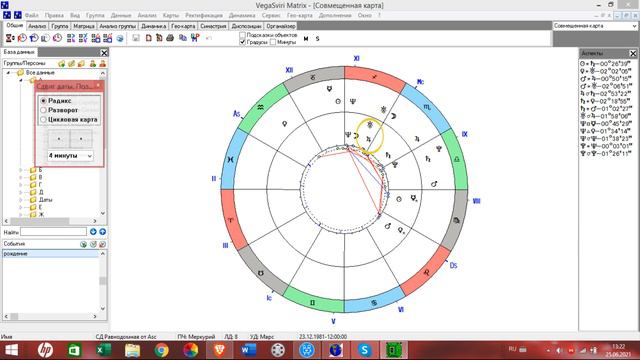
Task: Click the red clock toolbar icon
Action: click(22, 38)
